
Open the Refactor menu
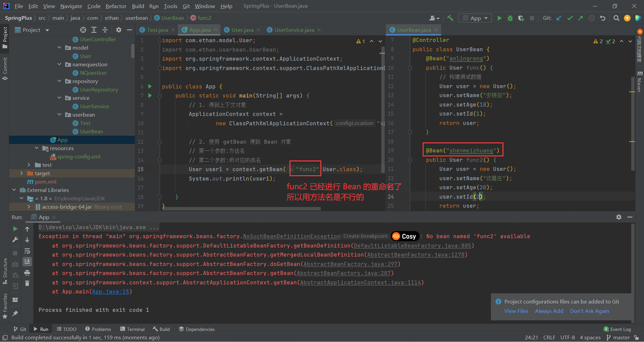click(116, 6)
